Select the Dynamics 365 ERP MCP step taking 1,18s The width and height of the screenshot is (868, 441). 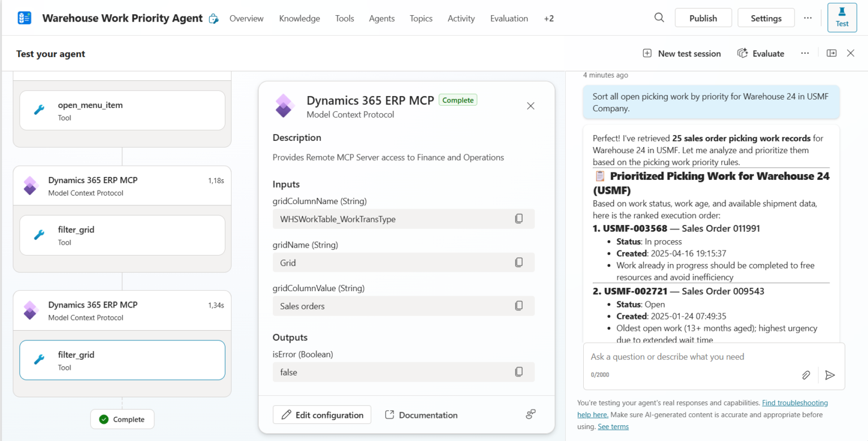[x=122, y=185]
